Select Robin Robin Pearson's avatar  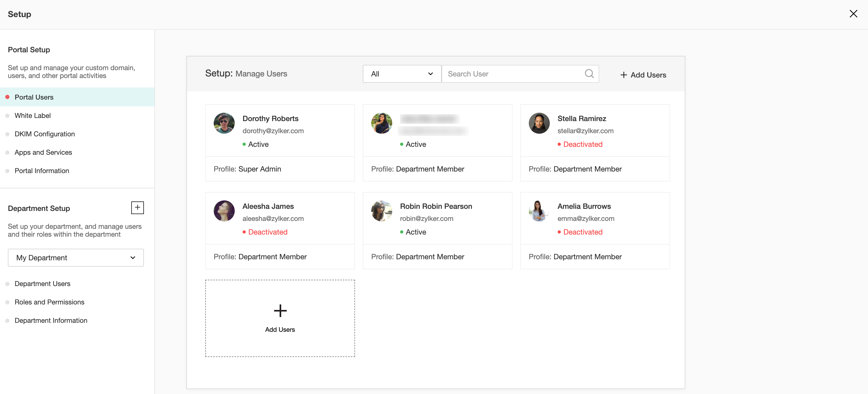click(381, 211)
